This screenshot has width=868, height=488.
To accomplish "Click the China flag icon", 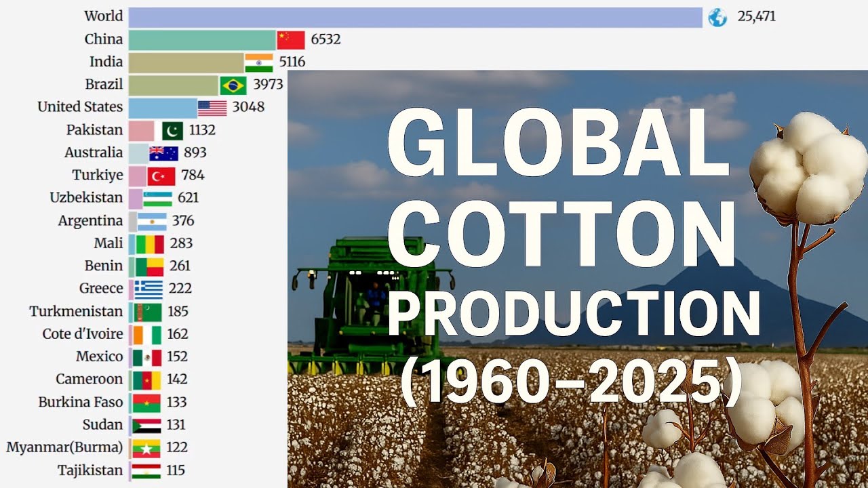I will tap(291, 40).
